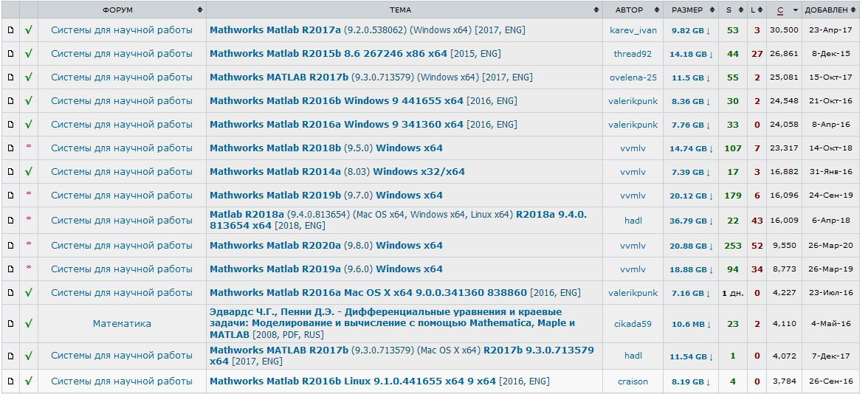Open the Эдвардс Ч.Г., Пенни Д.Э. book topic
The height and width of the screenshot is (394, 868).
pos(393,324)
